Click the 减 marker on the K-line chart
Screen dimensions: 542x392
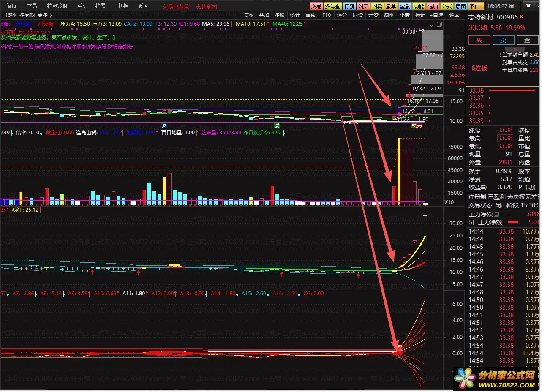click(x=277, y=126)
